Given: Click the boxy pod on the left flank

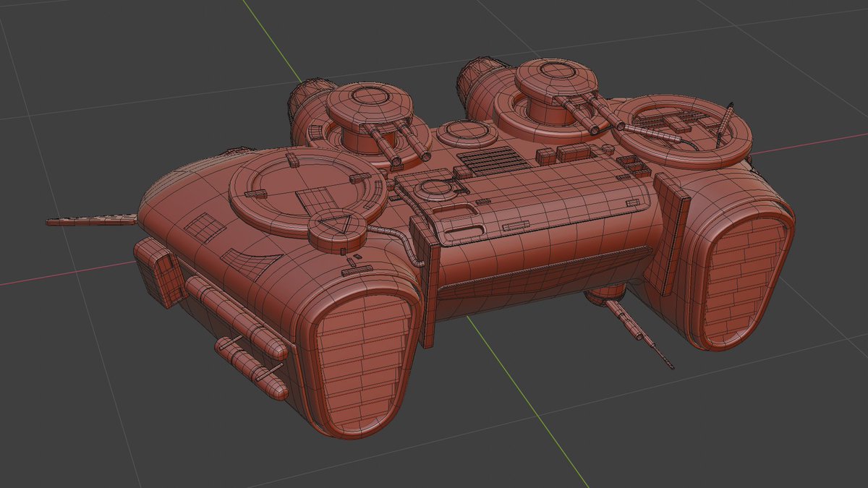Looking at the screenshot, I should pyautogui.click(x=161, y=272).
